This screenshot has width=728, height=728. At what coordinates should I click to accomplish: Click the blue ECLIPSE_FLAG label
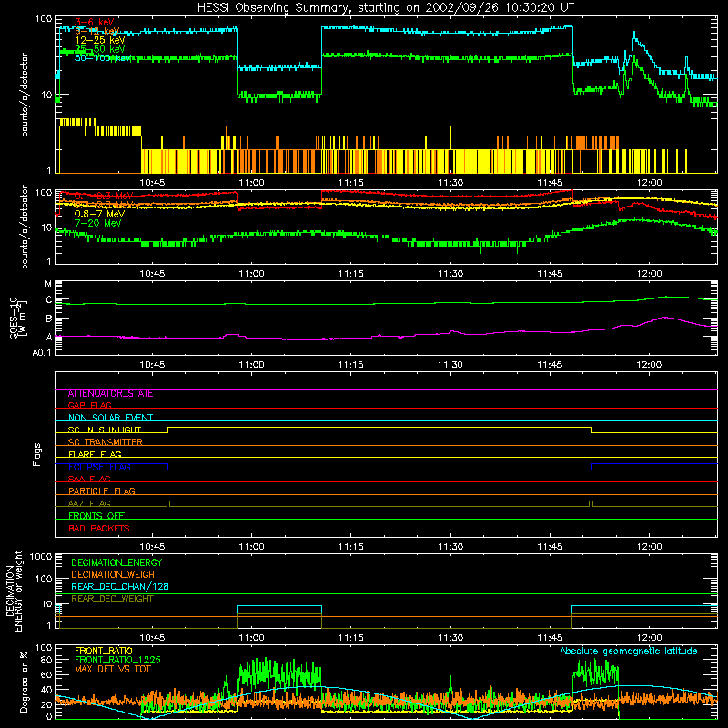point(99,467)
